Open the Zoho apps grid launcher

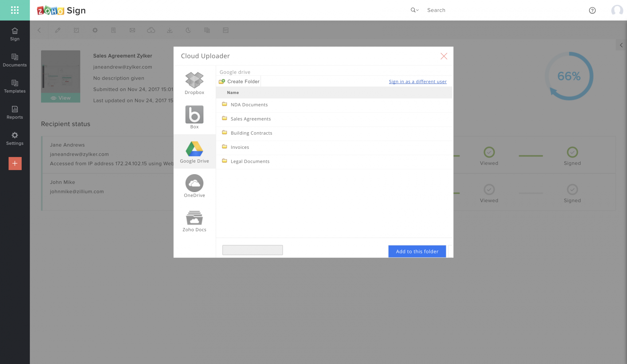[x=15, y=10]
